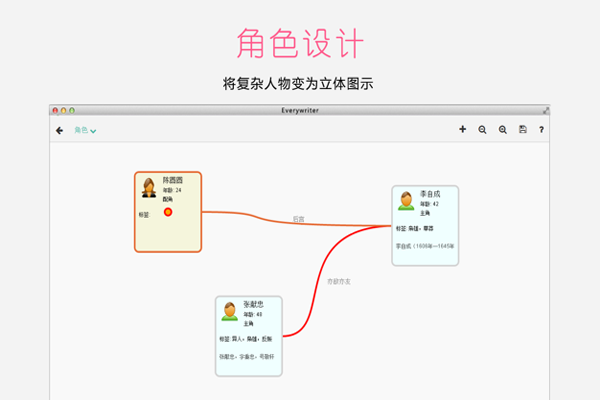600x400 pixels.
Task: Click the female avatar of 陈圆圆
Action: tap(149, 188)
